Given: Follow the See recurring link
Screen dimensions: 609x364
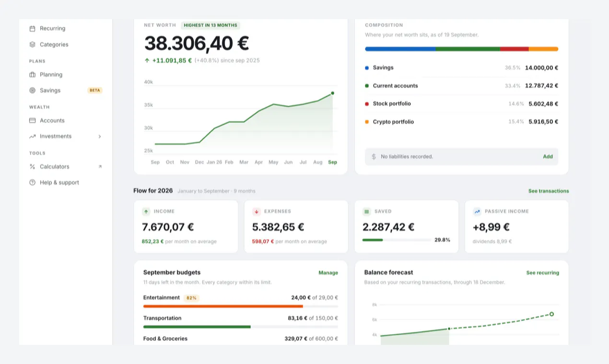Looking at the screenshot, I should 543,273.
